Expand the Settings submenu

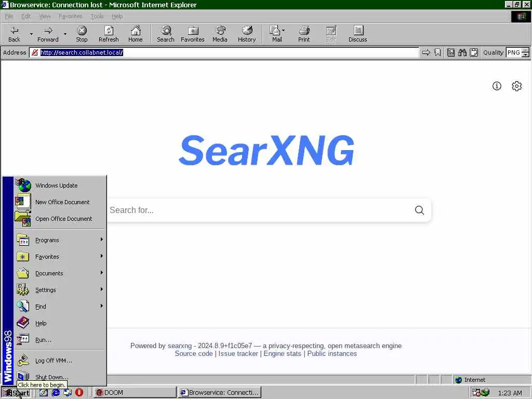(60, 290)
